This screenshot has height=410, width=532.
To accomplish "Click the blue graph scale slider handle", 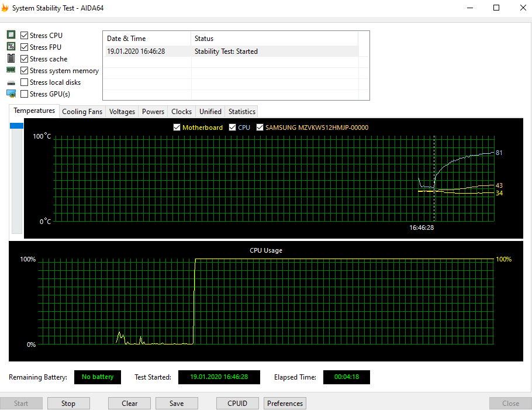I will click(16, 126).
